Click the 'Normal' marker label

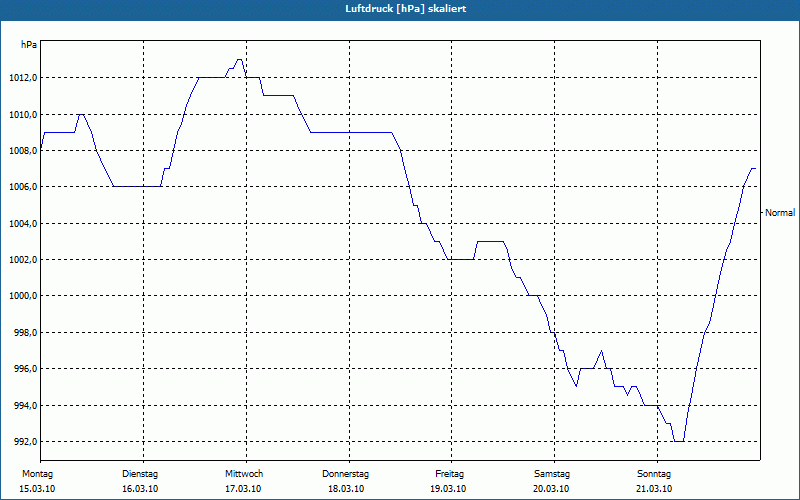click(x=780, y=213)
